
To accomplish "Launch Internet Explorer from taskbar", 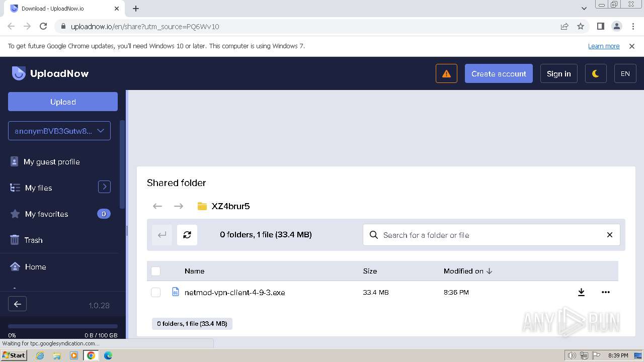I will [40, 355].
